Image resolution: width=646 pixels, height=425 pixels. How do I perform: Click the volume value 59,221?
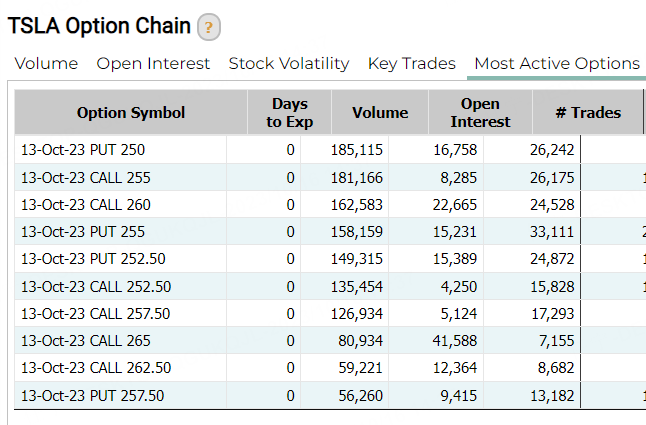point(360,367)
